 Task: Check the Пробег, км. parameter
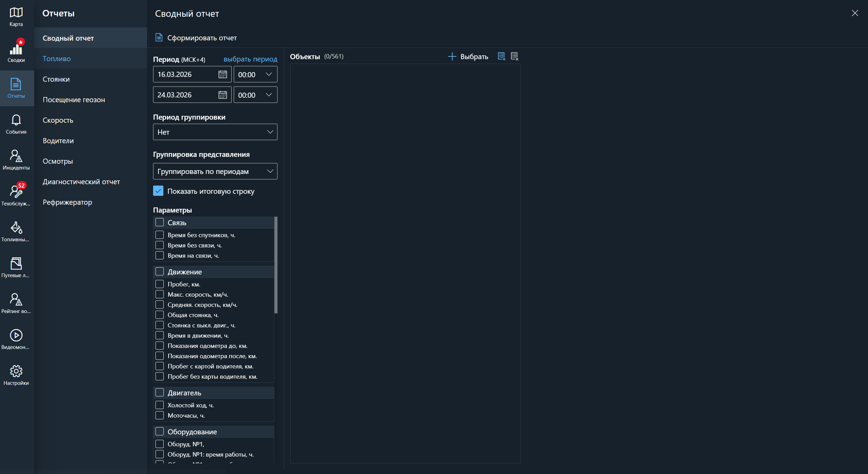[160, 284]
